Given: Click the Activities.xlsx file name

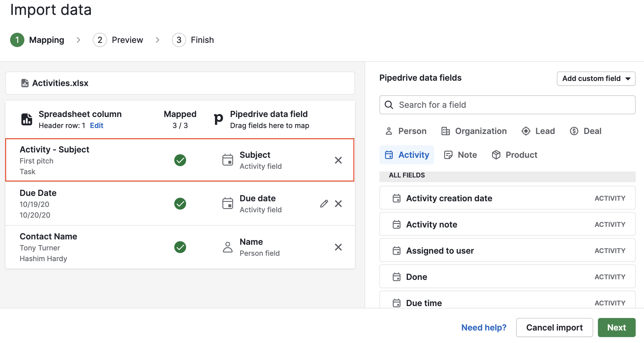Looking at the screenshot, I should pos(60,83).
